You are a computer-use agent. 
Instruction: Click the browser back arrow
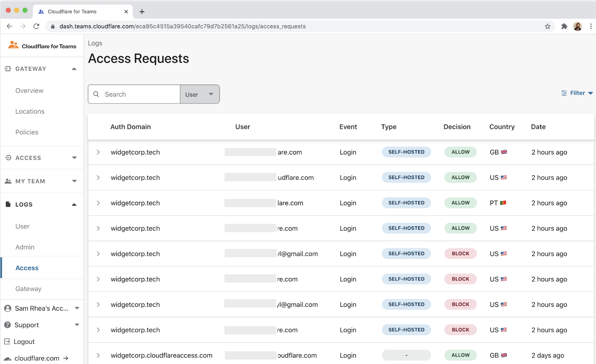point(9,27)
